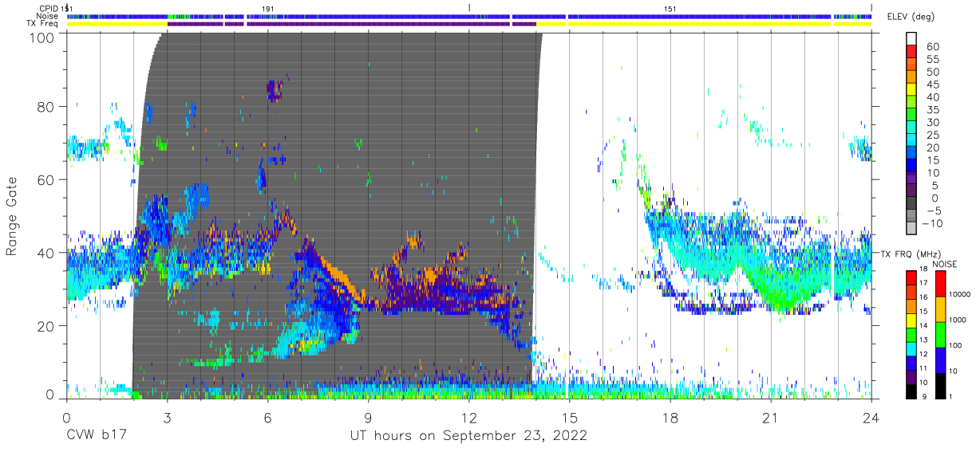Screen dimensions: 980x452
Task: Click the 'Noise' row label at top left
Action: tap(49, 16)
